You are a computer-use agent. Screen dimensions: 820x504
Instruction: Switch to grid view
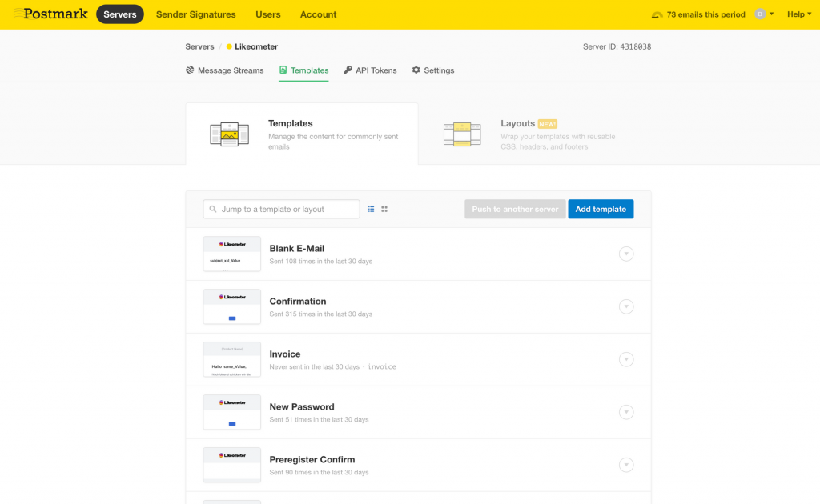tap(384, 209)
